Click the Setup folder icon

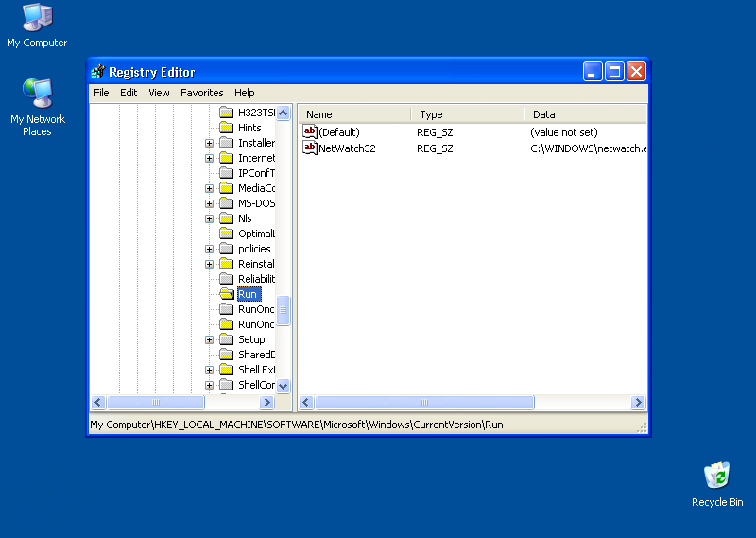(226, 339)
